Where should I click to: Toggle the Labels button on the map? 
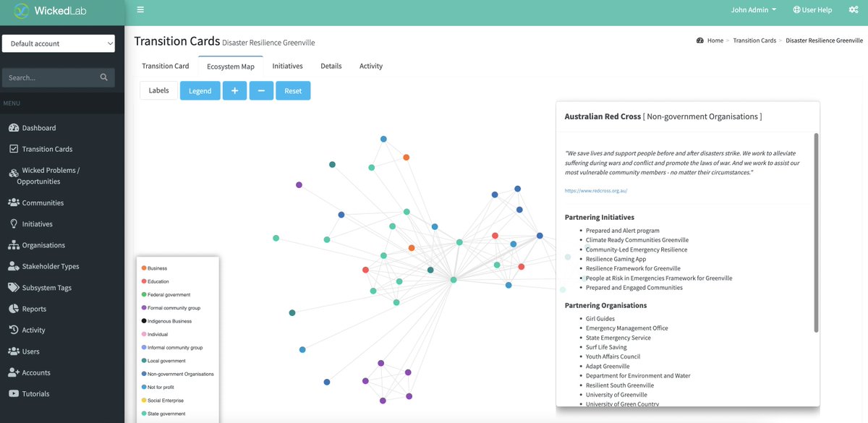158,90
